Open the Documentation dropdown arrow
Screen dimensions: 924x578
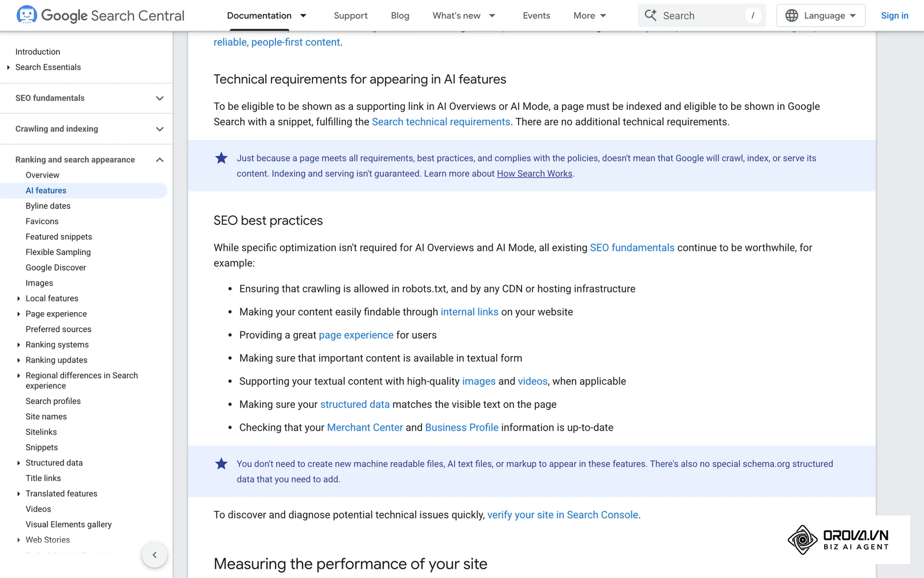click(303, 16)
